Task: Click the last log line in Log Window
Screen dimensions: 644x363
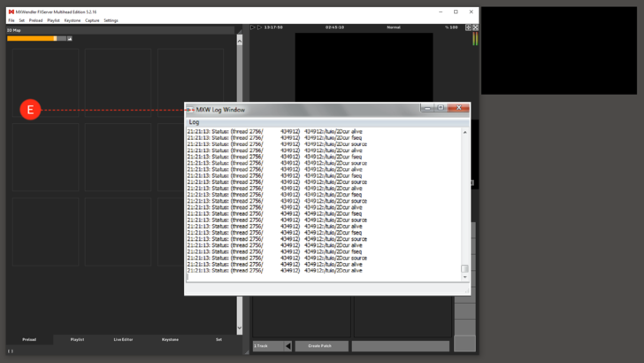Action: pyautogui.click(x=275, y=271)
